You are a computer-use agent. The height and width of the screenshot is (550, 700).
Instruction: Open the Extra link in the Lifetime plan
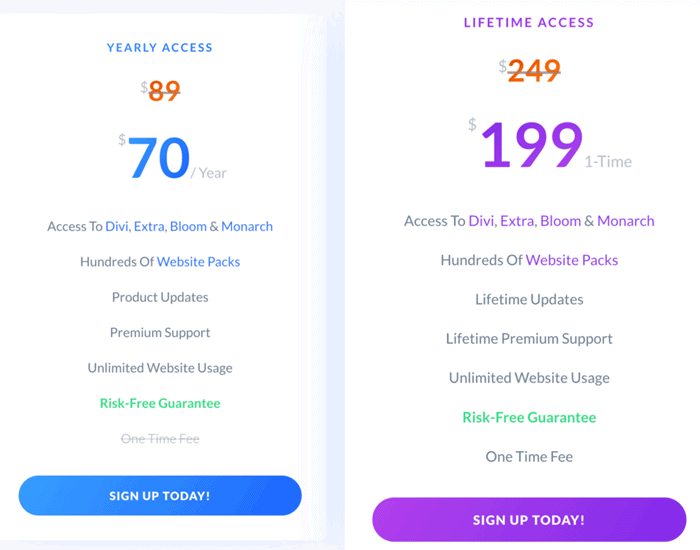click(517, 221)
